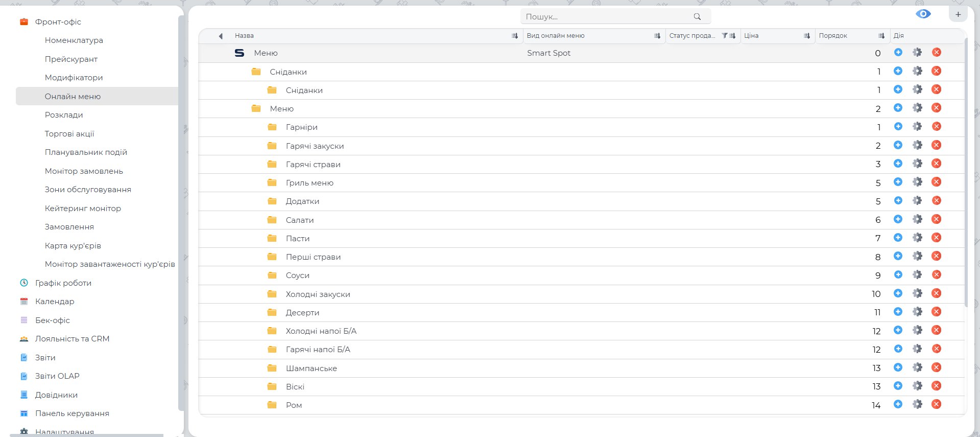Expand the Графік роботи sidebar section
Image resolution: width=980 pixels, height=437 pixels.
point(63,283)
